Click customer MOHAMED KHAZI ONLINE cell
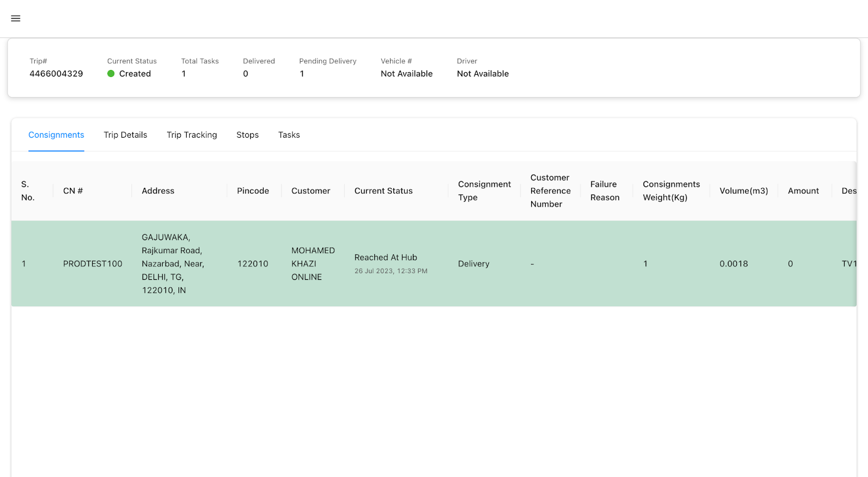The width and height of the screenshot is (868, 477). click(313, 264)
